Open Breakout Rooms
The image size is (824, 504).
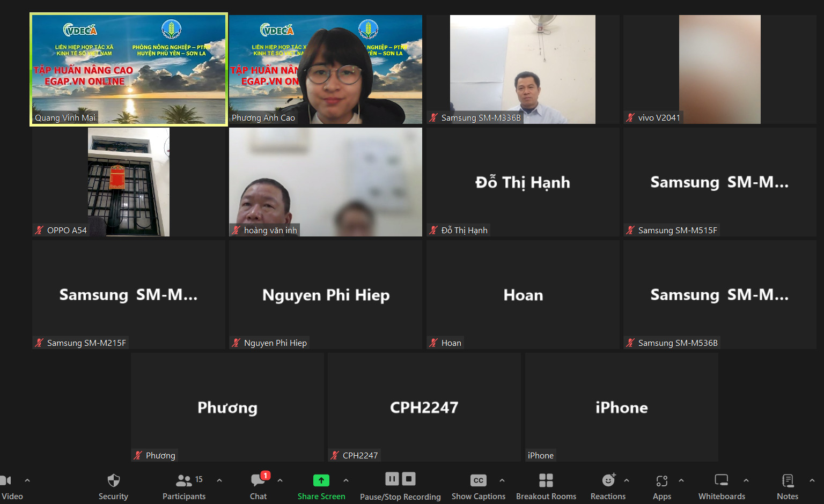coord(546,481)
